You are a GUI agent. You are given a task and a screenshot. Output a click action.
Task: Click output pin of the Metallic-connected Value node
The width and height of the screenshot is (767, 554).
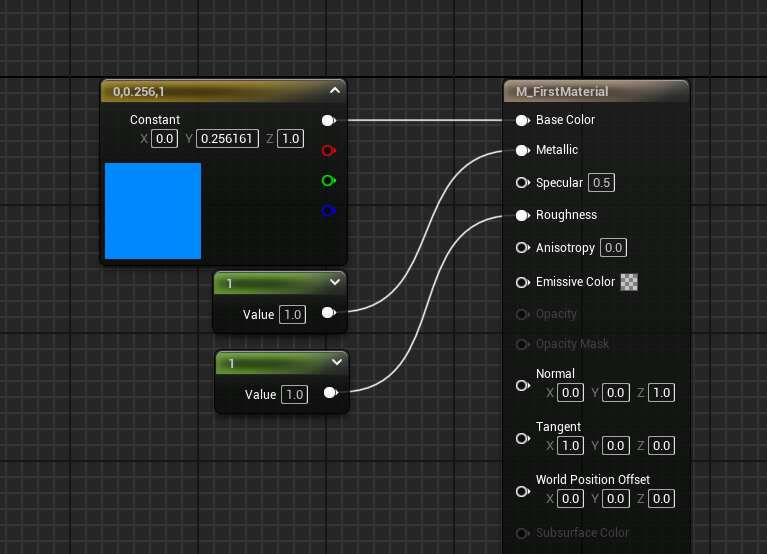(329, 313)
